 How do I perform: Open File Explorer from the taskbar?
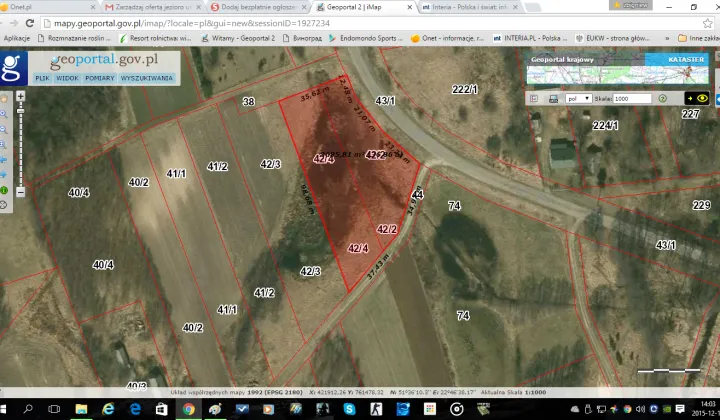coord(81,409)
